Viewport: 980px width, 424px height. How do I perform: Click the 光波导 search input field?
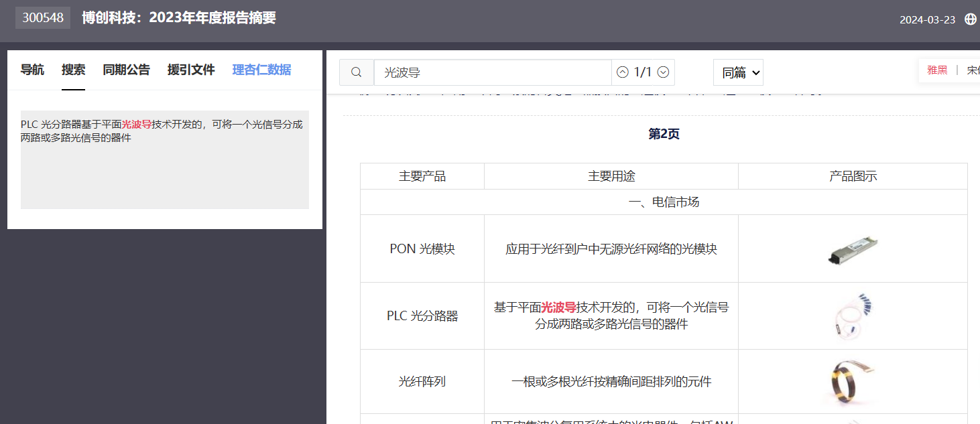tap(493, 72)
